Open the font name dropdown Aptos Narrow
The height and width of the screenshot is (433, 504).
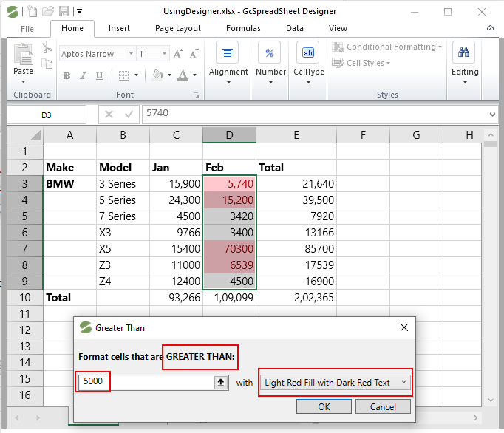(x=131, y=53)
